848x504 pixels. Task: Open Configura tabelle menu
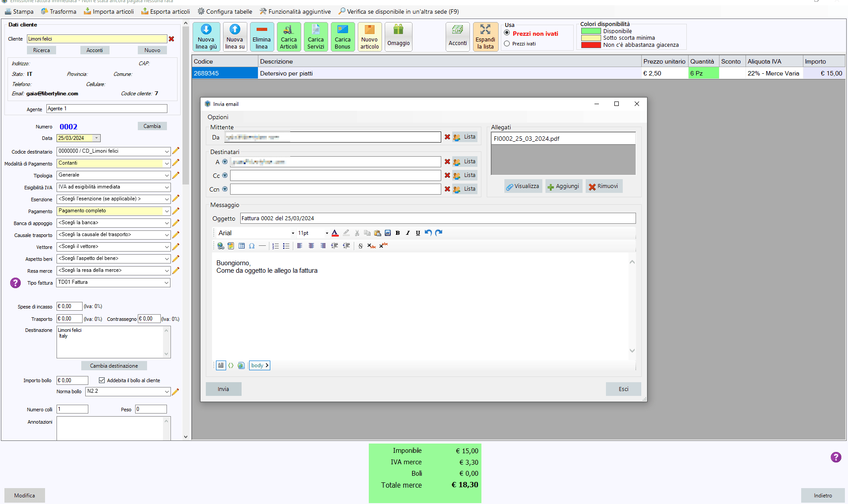point(225,11)
